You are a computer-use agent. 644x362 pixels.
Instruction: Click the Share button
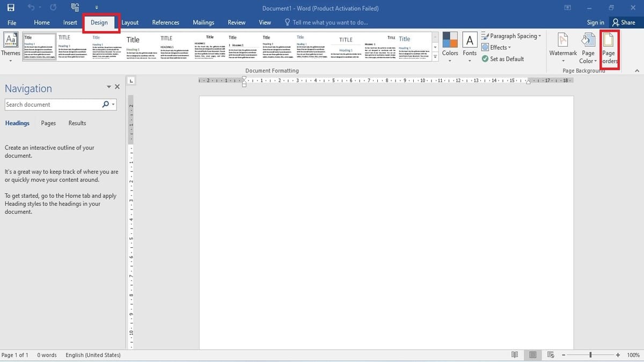(x=624, y=23)
